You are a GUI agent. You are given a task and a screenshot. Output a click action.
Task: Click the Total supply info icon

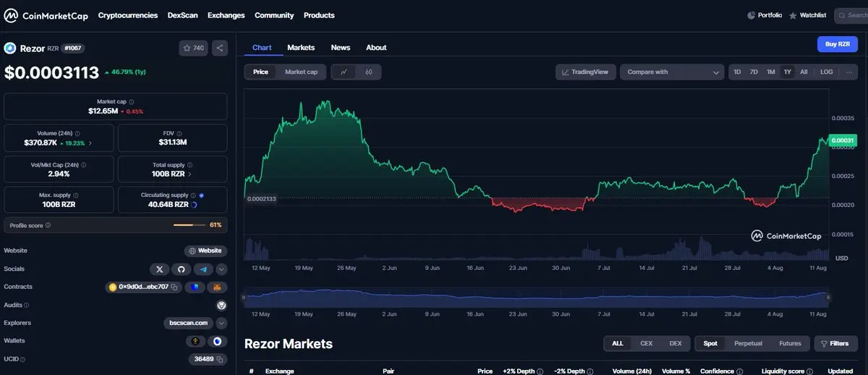pos(190,164)
